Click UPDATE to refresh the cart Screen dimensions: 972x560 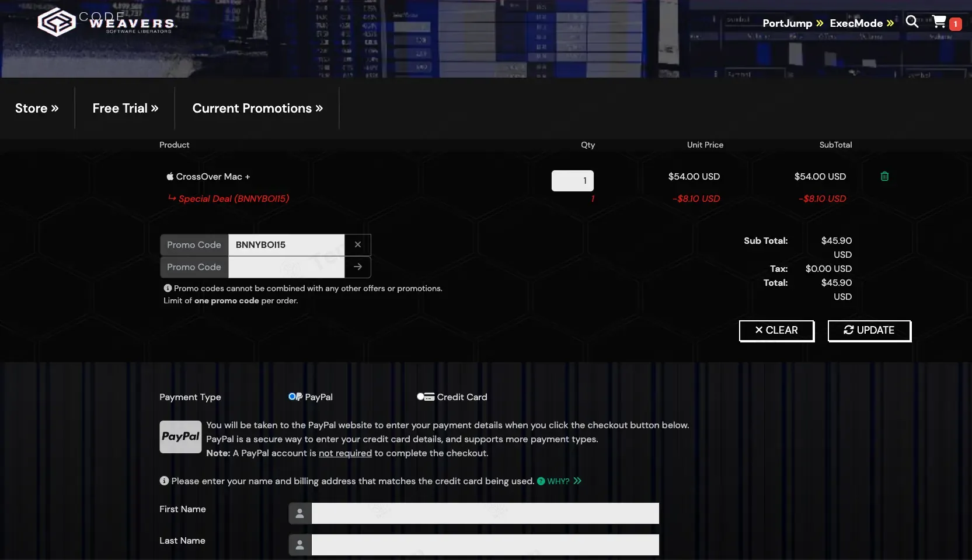869,330
